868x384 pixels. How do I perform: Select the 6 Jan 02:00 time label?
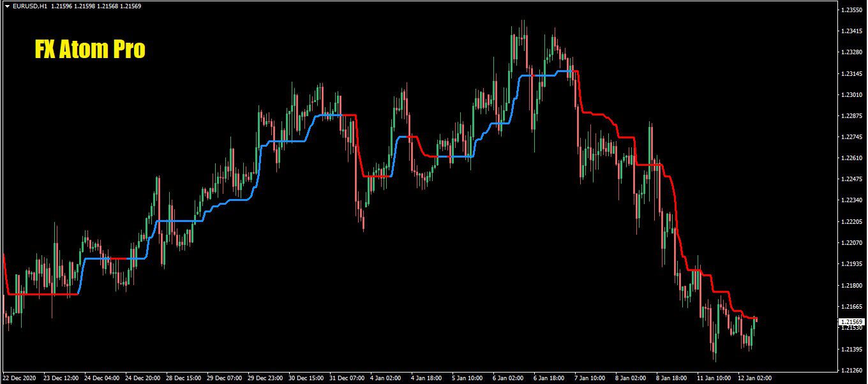click(x=510, y=378)
